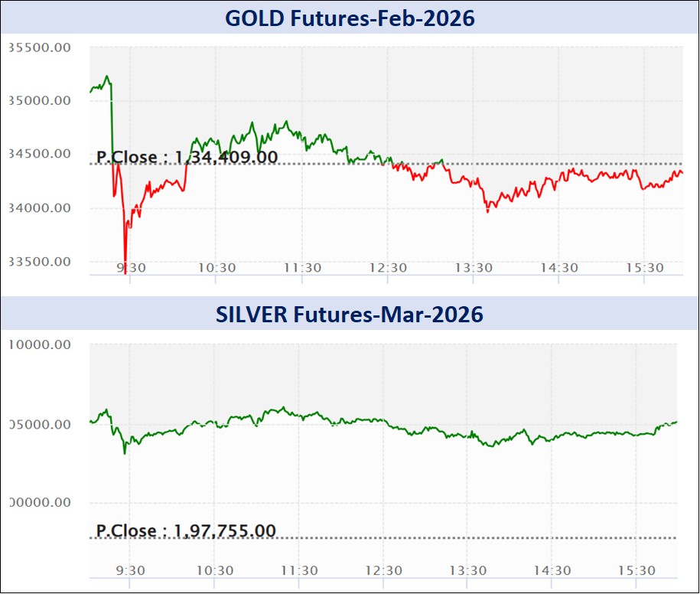Click the 34000.00 gold price axis label
This screenshot has height=594, width=700.
coord(39,208)
